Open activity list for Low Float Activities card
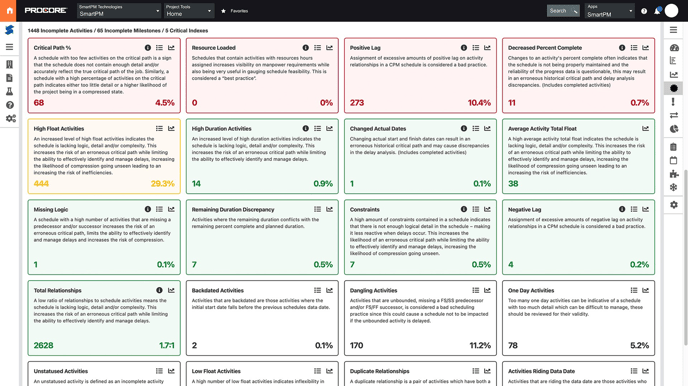 coord(318,371)
